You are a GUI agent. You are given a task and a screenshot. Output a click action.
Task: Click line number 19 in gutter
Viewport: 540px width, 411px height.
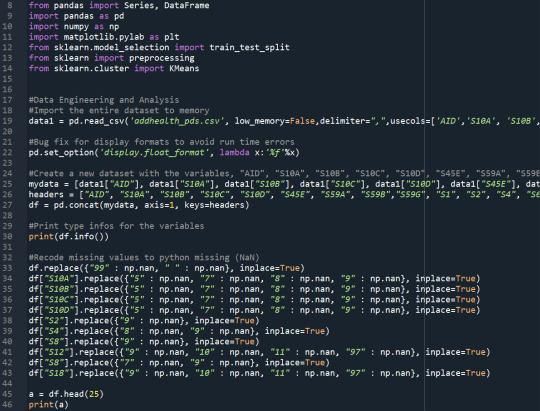pos(7,121)
